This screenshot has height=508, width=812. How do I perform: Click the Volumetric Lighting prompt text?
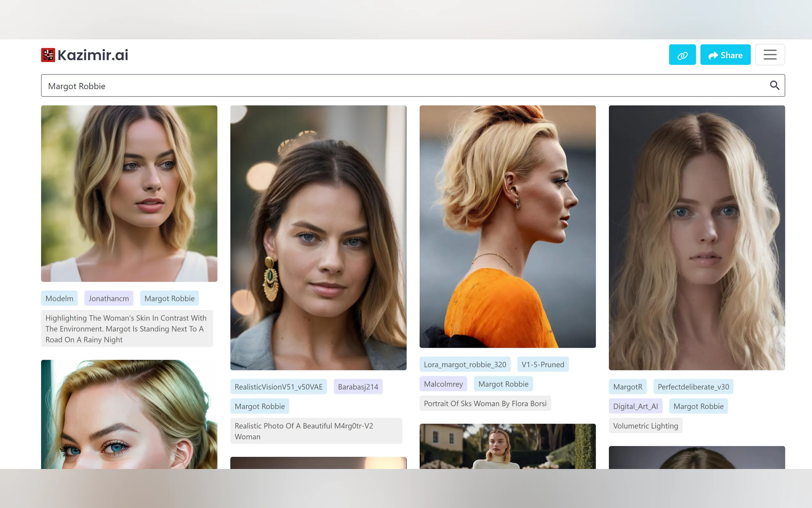[645, 426]
